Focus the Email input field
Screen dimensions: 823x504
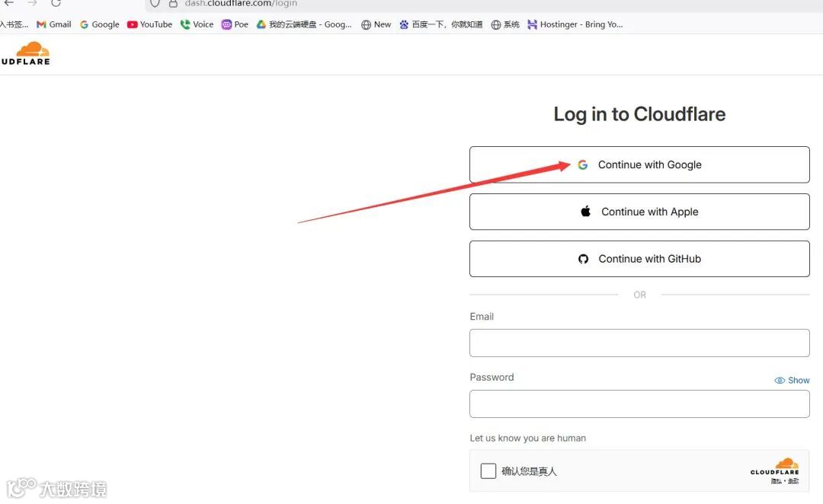[639, 343]
